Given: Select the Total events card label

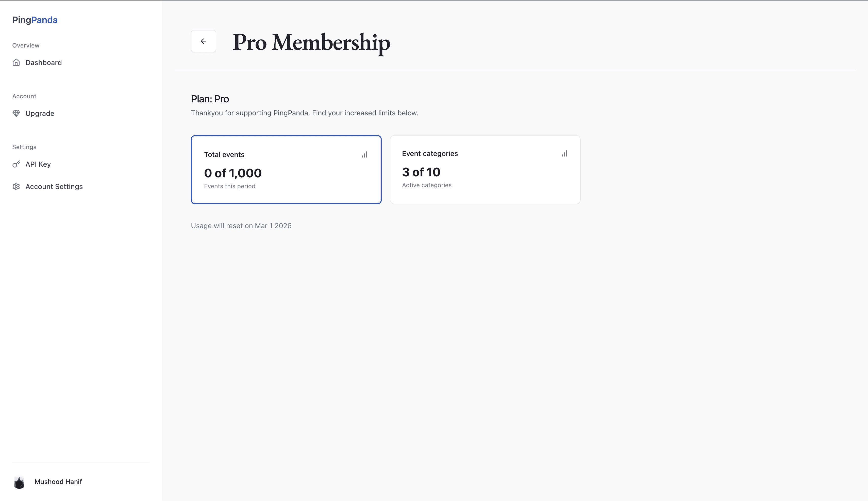Looking at the screenshot, I should 224,154.
